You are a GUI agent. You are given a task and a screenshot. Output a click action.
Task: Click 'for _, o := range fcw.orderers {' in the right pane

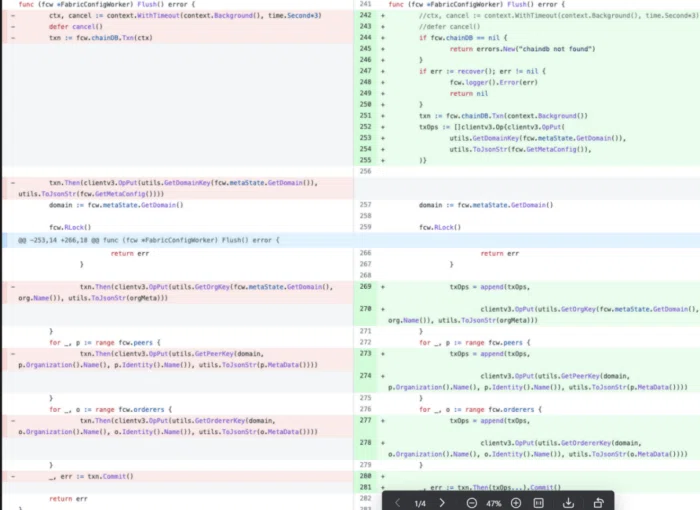[x=480, y=410]
